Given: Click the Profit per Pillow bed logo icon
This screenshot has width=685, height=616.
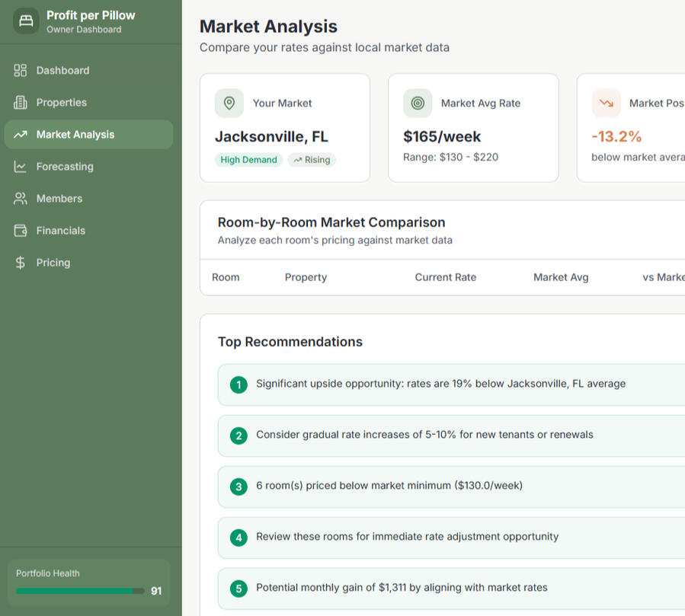Looking at the screenshot, I should [26, 21].
